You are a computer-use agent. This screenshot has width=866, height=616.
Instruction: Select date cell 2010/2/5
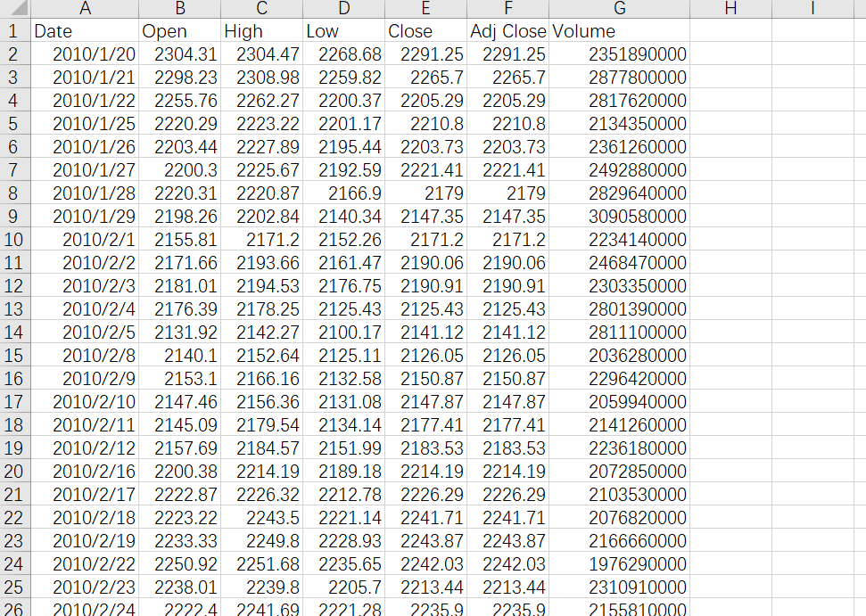(x=85, y=333)
